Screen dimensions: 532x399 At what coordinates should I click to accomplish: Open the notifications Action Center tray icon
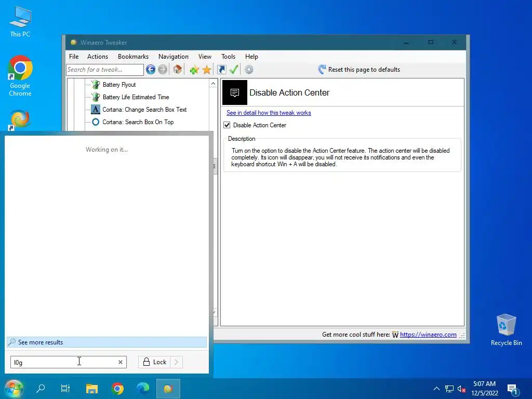(x=513, y=389)
